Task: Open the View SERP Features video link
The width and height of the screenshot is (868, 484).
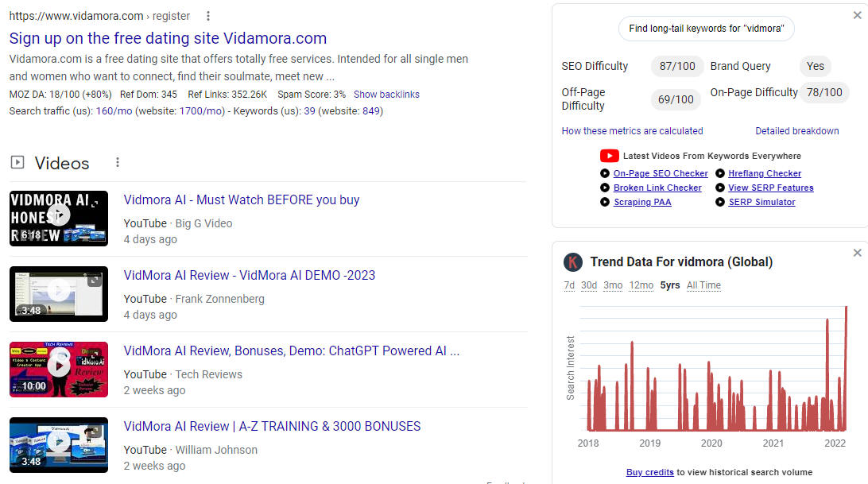Action: pos(770,188)
